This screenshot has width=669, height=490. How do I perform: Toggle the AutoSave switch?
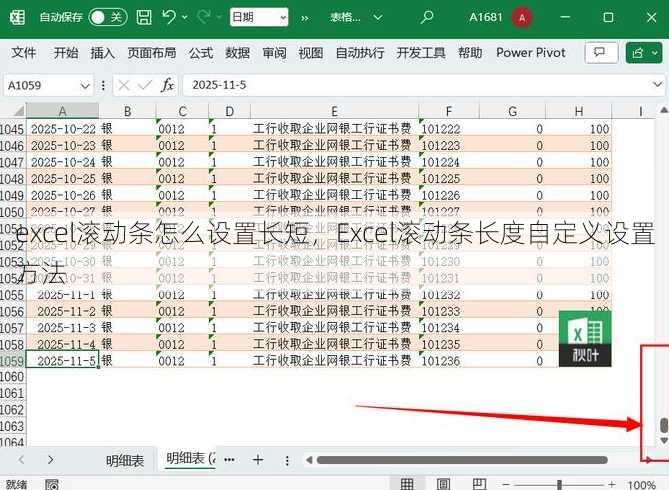(x=108, y=17)
